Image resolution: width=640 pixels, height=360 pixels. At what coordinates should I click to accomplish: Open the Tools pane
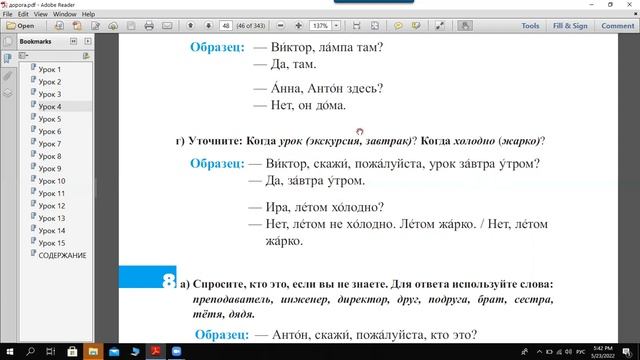coord(530,26)
